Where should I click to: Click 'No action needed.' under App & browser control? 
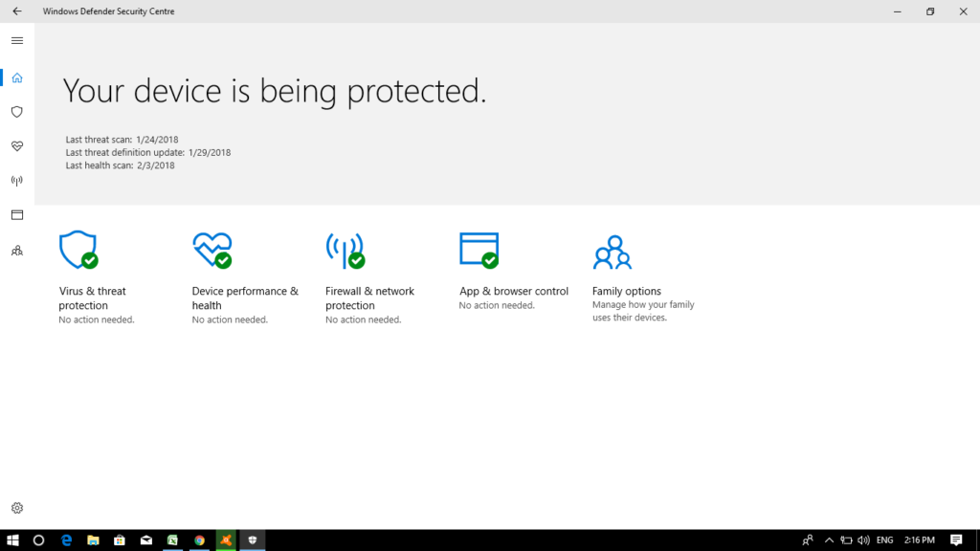point(497,305)
